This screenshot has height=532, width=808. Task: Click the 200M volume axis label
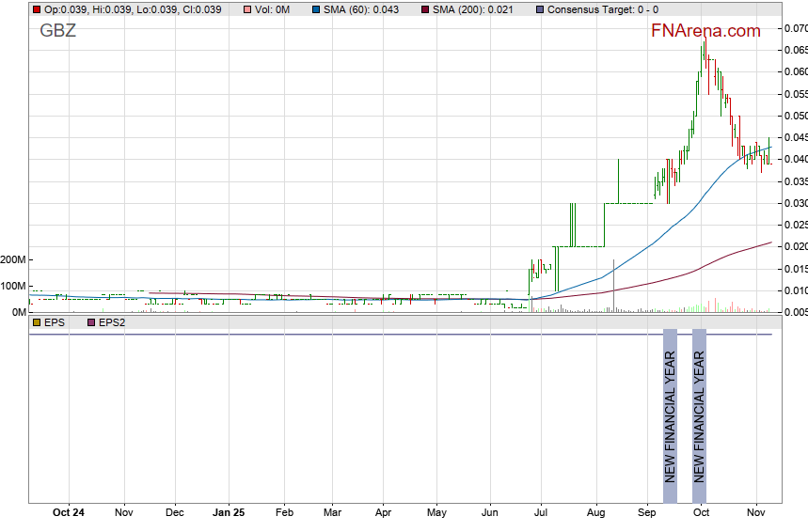point(13,259)
